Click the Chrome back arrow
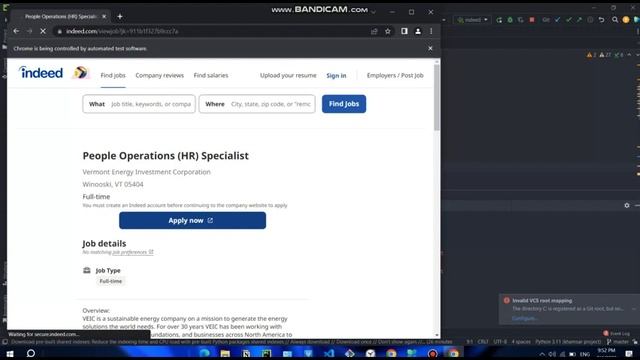Screen dimensions: 640x360 coord(16,31)
